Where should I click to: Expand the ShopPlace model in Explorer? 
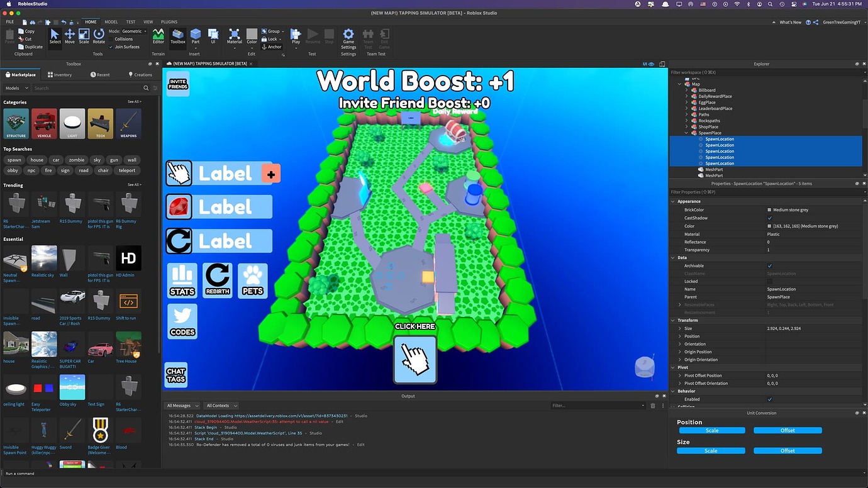(686, 126)
